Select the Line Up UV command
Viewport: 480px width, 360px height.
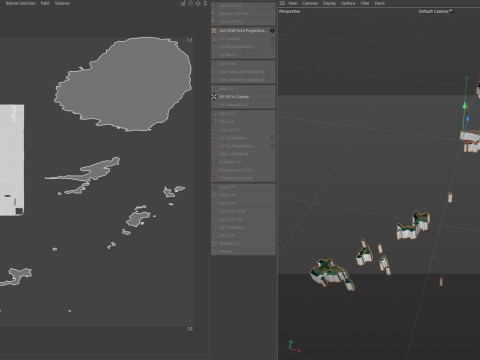[243, 130]
